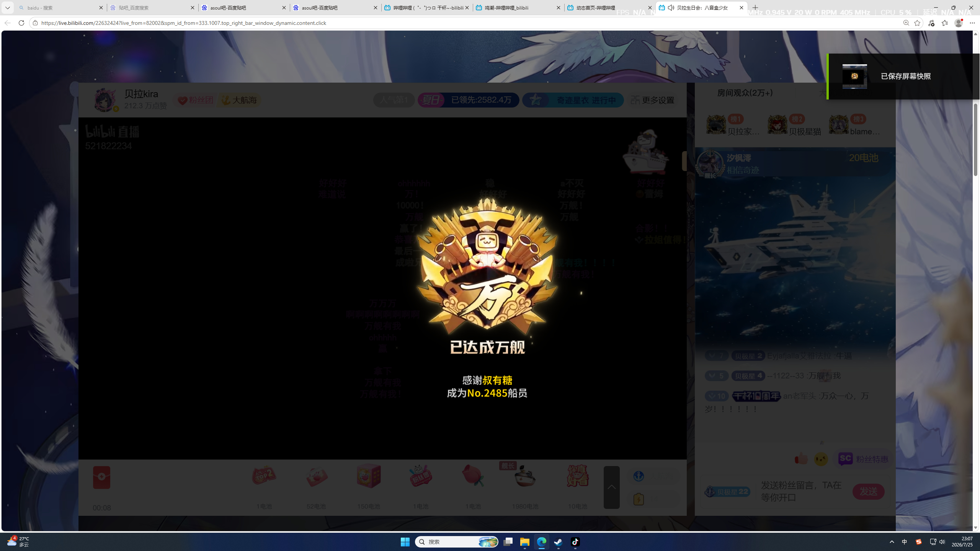The image size is (980, 551).
Task: Open the 汐枫澪 super chat avatar
Action: [x=710, y=164]
